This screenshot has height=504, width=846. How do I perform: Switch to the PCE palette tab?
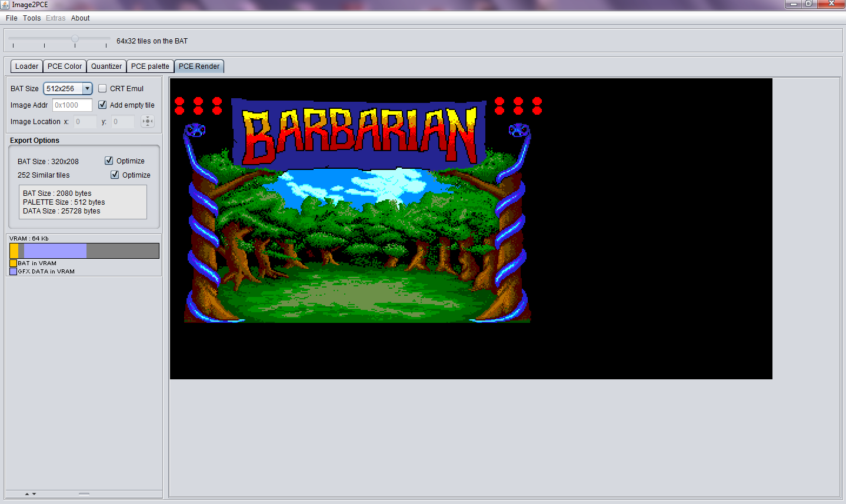150,66
